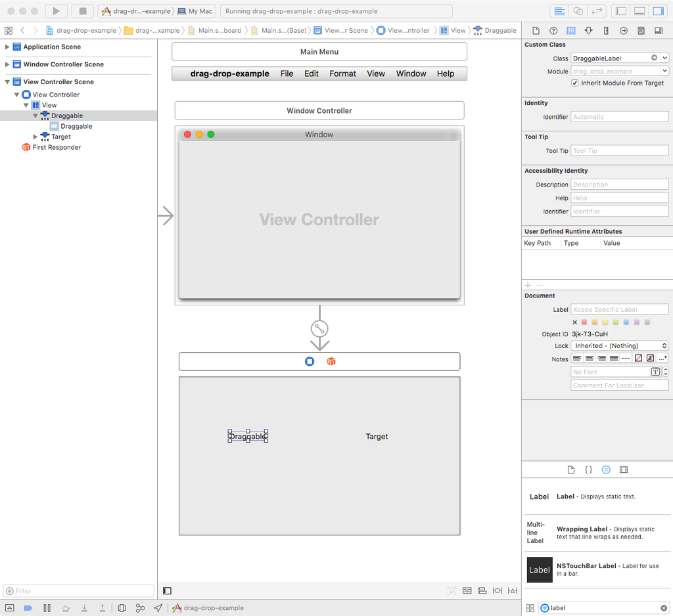
Task: Open the Attributes inspector
Action: pos(588,30)
